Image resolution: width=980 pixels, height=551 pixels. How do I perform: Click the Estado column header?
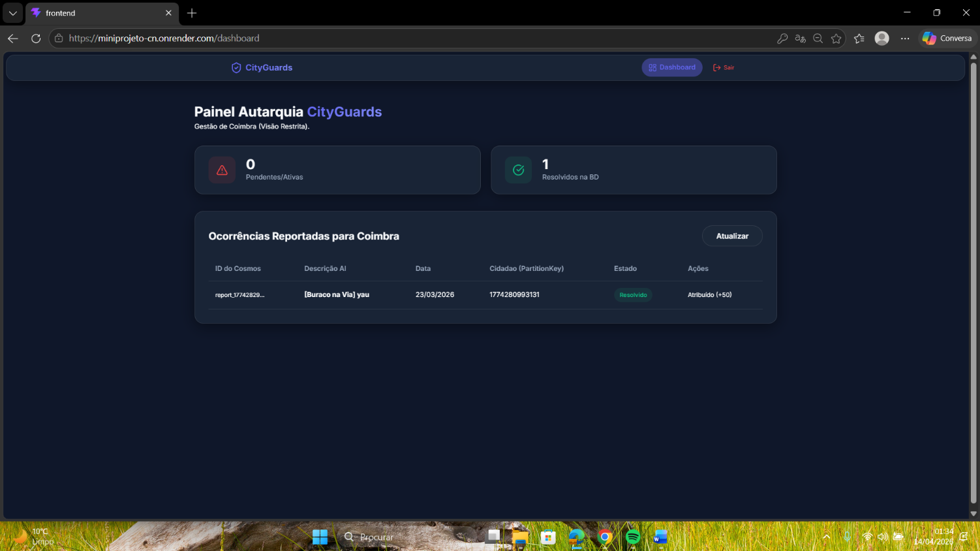pyautogui.click(x=625, y=268)
